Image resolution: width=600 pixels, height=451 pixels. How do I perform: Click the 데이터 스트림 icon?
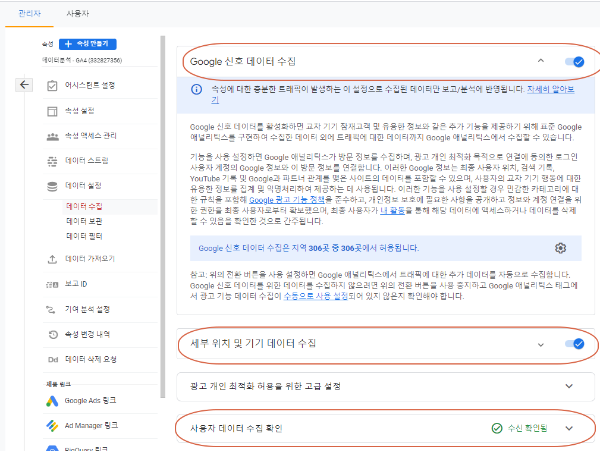[52, 161]
